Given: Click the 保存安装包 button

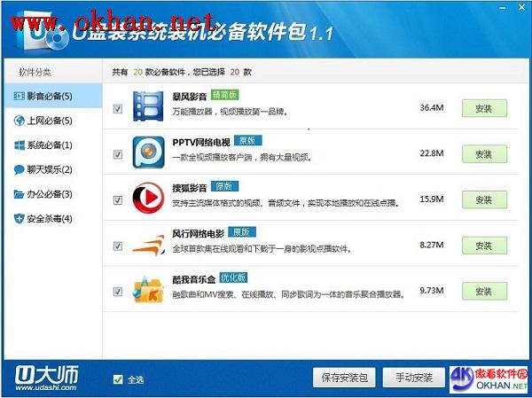Looking at the screenshot, I should 344,378.
